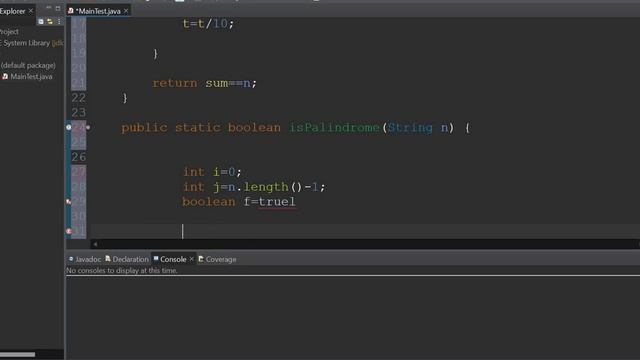
Task: Close the Console tab
Action: pyautogui.click(x=191, y=259)
